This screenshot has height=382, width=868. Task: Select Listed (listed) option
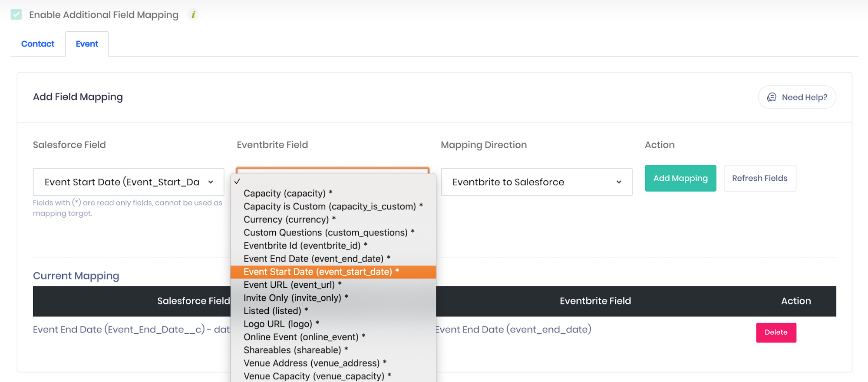pos(333,311)
